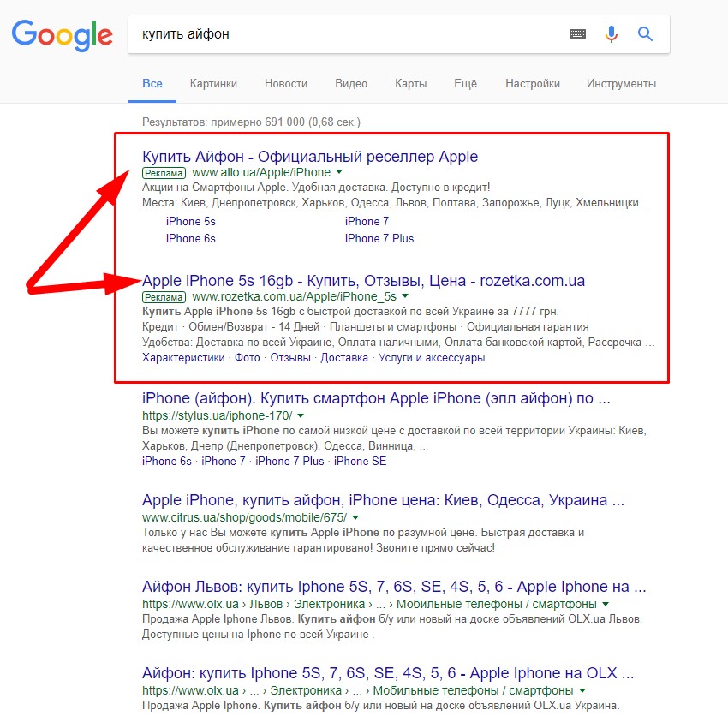728x716 pixels.
Task: Open the 'iPhone 7 Plus' allo.ua sitelink
Action: [379, 239]
